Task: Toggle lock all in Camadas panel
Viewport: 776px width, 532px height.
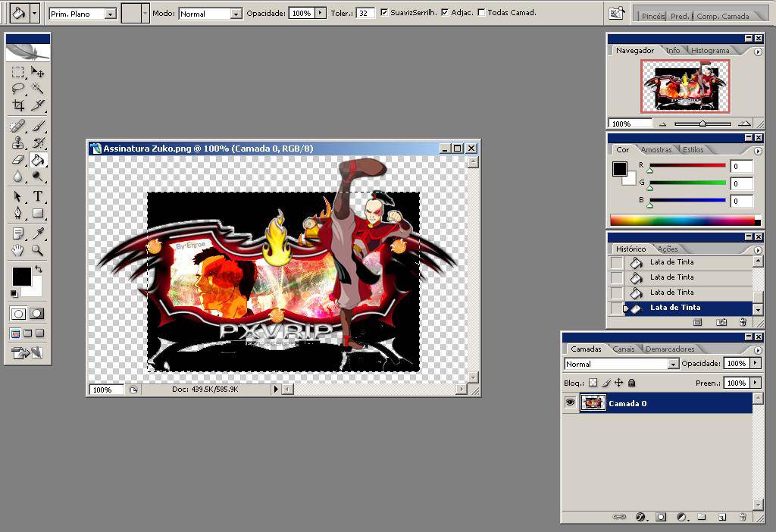Action: pyautogui.click(x=631, y=383)
